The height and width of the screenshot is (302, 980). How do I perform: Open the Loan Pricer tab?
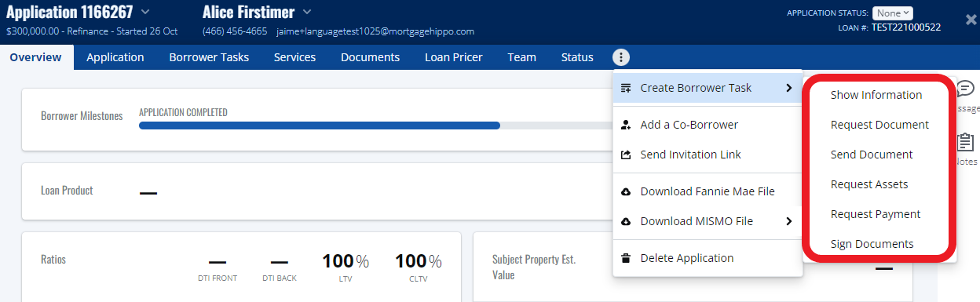(454, 57)
